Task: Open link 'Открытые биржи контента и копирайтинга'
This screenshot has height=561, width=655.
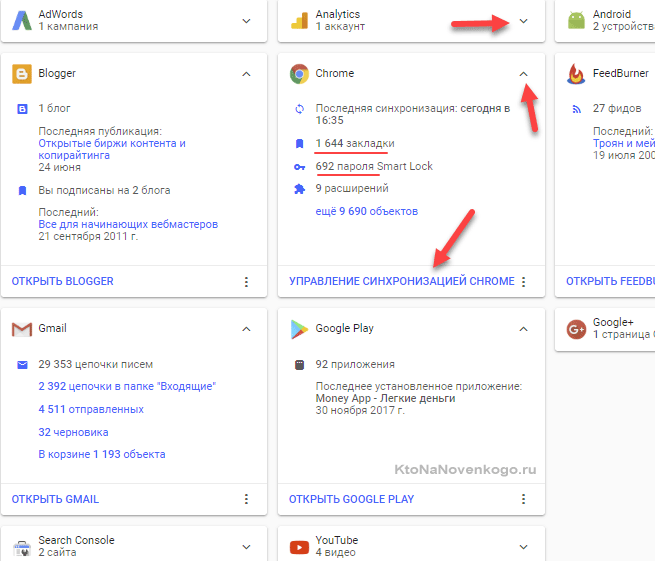Action: (112, 149)
